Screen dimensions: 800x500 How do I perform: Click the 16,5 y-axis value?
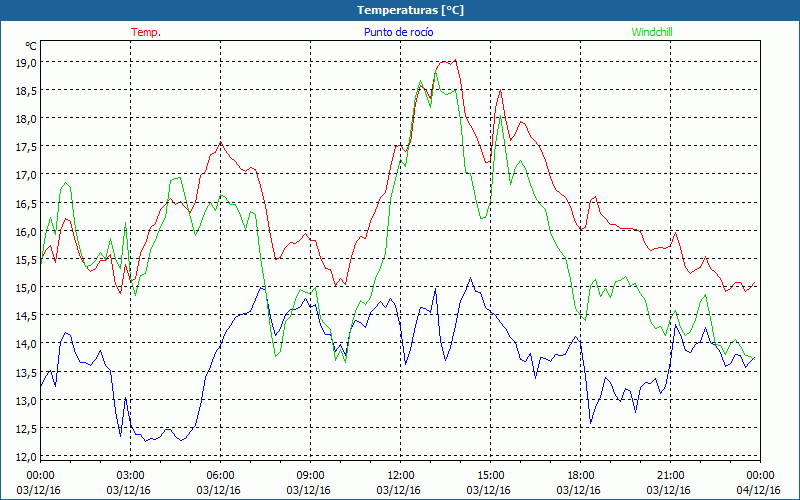(27, 203)
